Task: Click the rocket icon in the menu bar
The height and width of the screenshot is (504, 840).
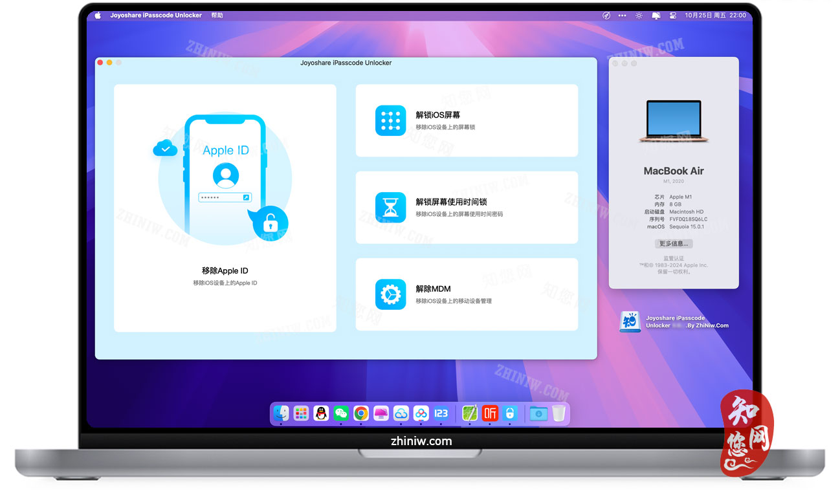Action: click(606, 16)
